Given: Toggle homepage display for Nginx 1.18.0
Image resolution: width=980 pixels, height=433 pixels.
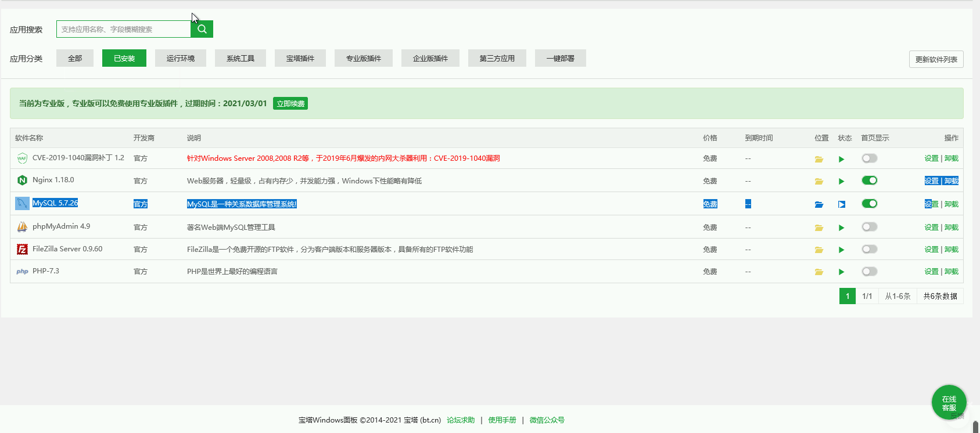Looking at the screenshot, I should click(869, 181).
